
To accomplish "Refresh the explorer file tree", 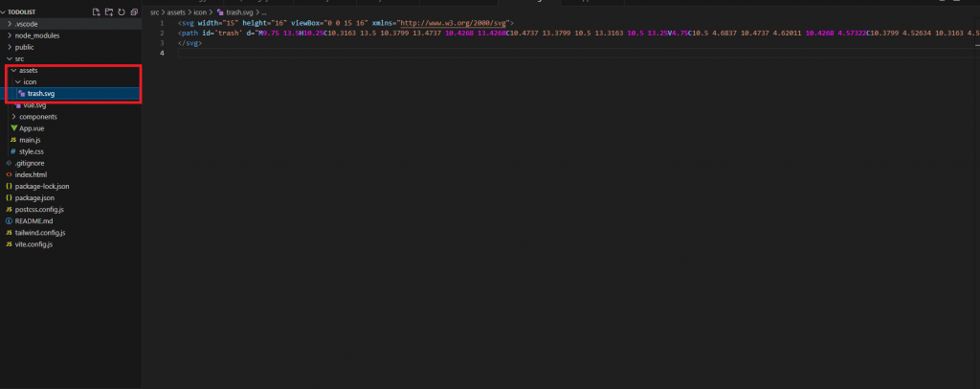I will click(122, 11).
